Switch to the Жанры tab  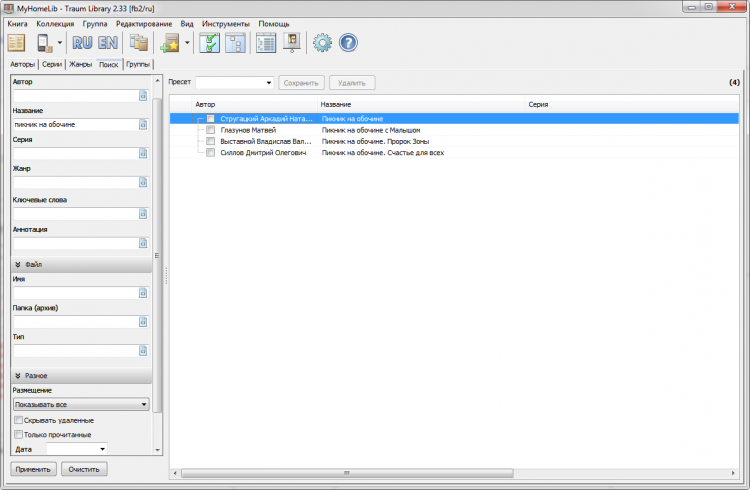pos(80,64)
